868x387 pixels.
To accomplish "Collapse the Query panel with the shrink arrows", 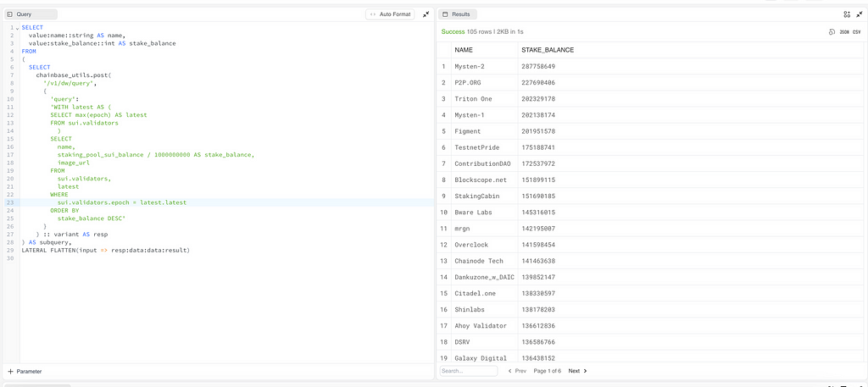I will pyautogui.click(x=426, y=14).
